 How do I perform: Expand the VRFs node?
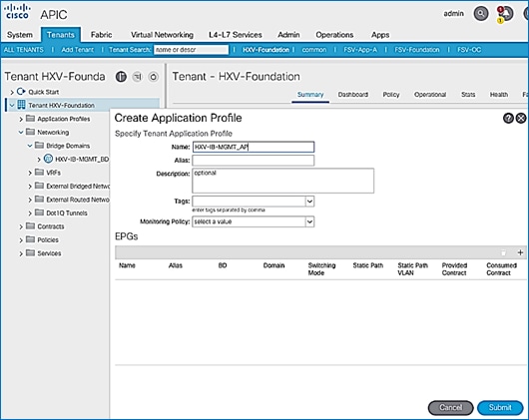(30, 173)
